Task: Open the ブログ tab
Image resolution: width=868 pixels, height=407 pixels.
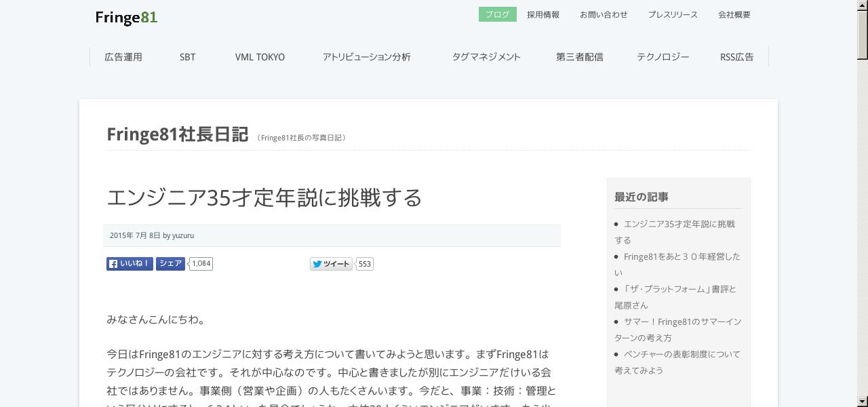Action: click(x=497, y=14)
